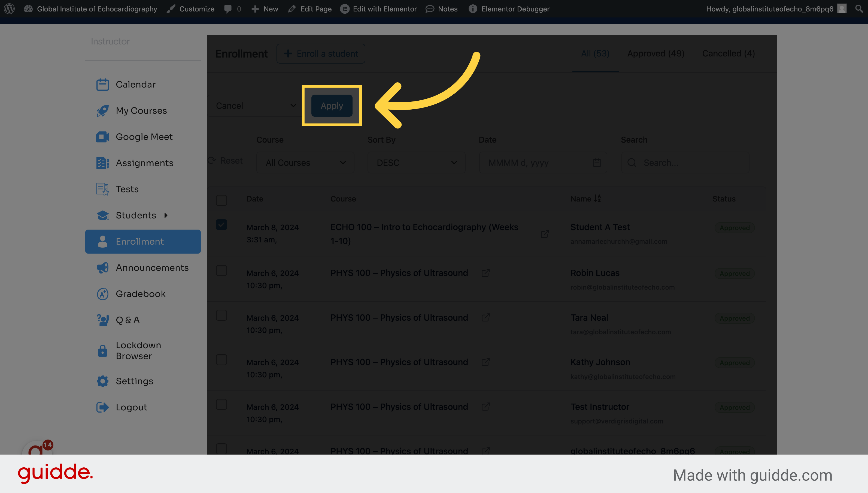This screenshot has width=868, height=493.
Task: Check the Kathy Johnson row checkbox
Action: [221, 360]
